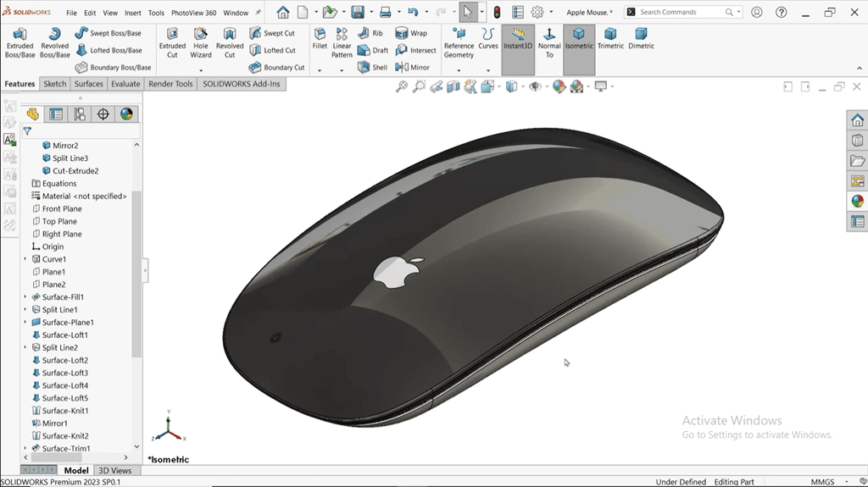Image resolution: width=868 pixels, height=487 pixels.
Task: Switch to Dimetric view
Action: coord(641,39)
